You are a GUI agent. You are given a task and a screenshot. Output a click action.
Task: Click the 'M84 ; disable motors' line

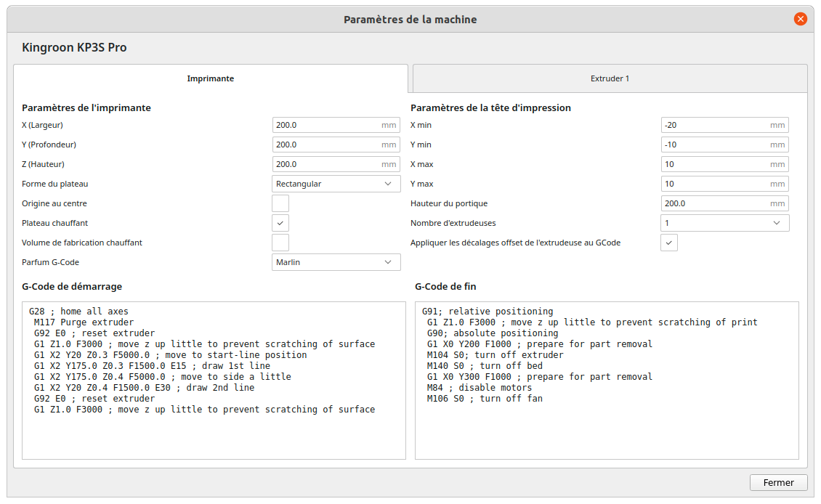pyautogui.click(x=479, y=388)
